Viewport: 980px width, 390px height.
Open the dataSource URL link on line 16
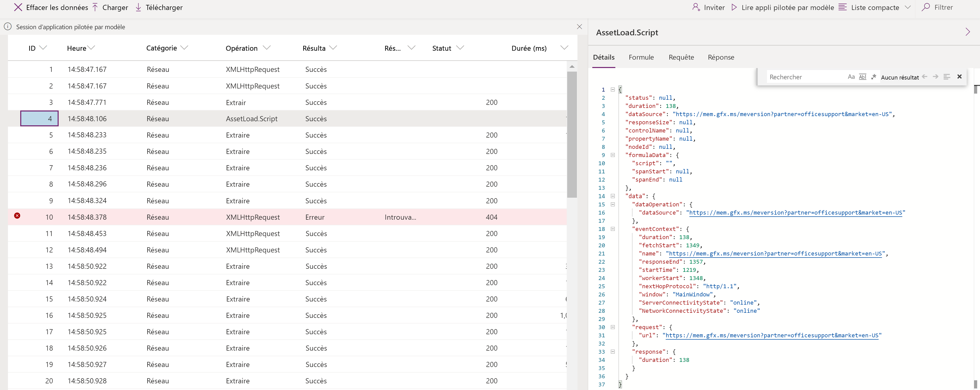(x=795, y=213)
